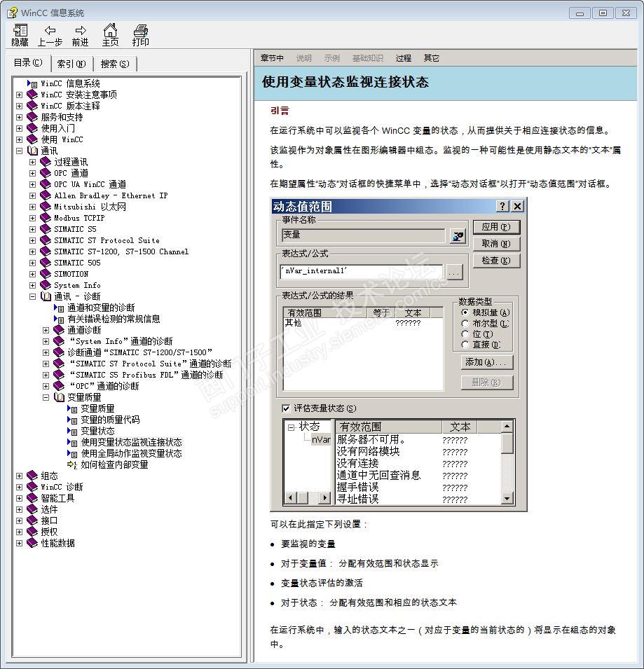Select the 直接 (D) radio button
Image resolution: width=644 pixels, height=669 pixels.
pyautogui.click(x=465, y=345)
